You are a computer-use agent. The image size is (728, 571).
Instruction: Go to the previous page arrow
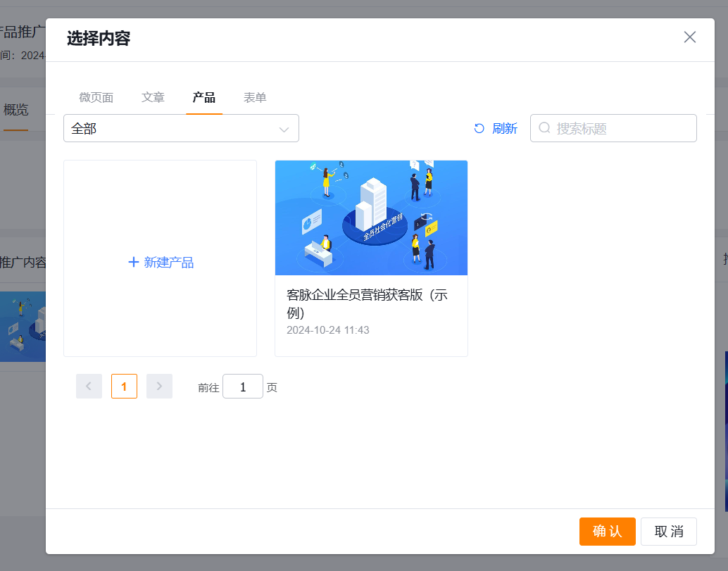(x=89, y=387)
